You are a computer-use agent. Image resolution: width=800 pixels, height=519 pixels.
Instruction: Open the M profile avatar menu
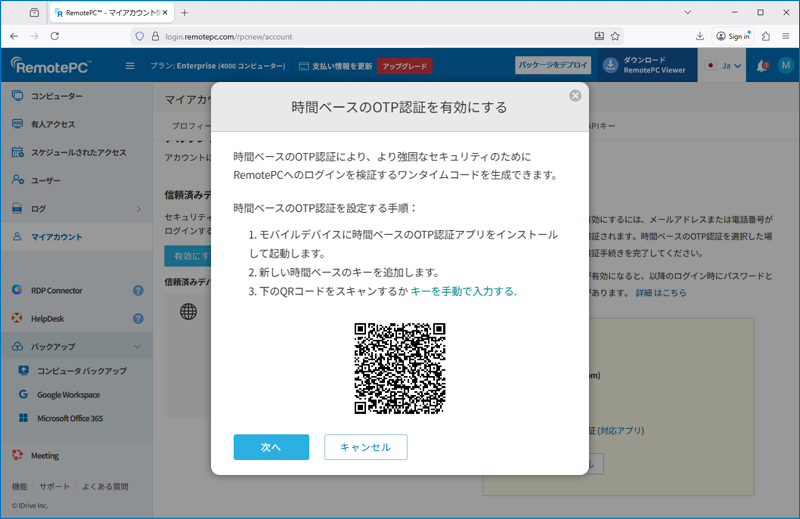click(x=786, y=65)
